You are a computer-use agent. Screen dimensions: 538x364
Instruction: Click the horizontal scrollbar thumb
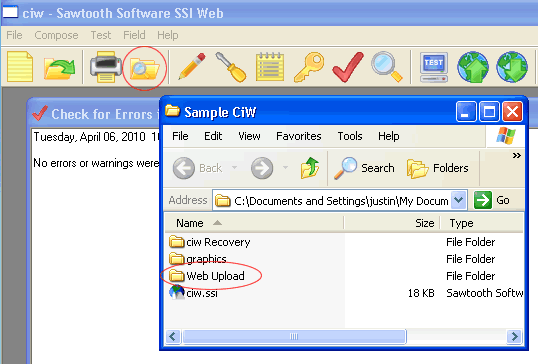tap(294, 337)
